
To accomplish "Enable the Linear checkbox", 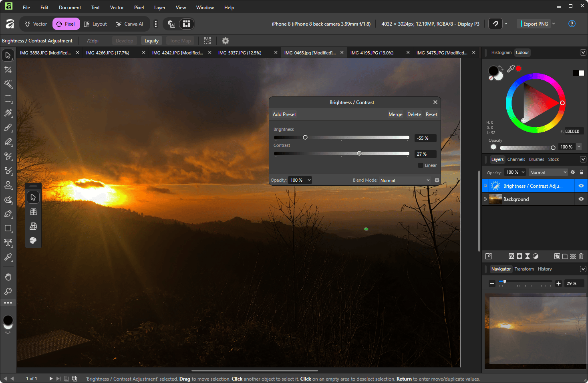I will point(421,165).
